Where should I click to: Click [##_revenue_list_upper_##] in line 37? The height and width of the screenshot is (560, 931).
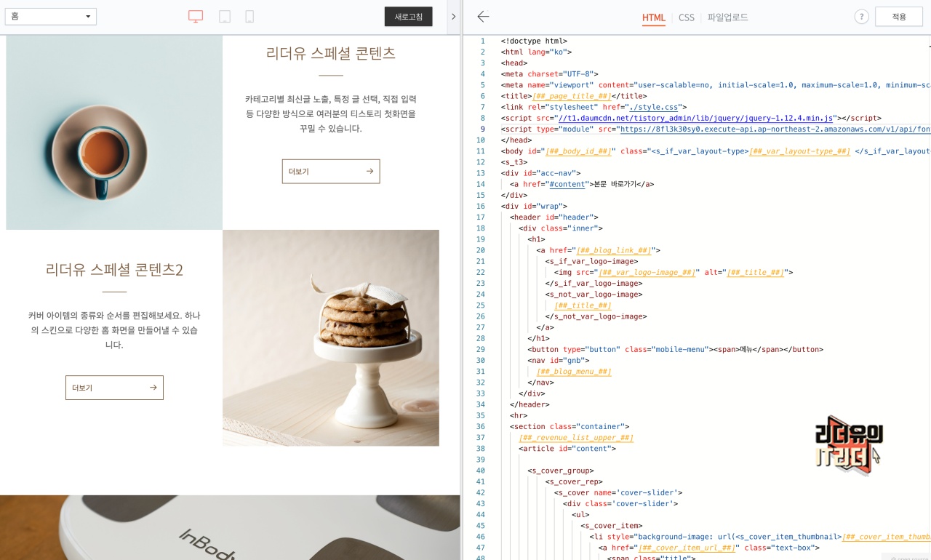(x=576, y=438)
